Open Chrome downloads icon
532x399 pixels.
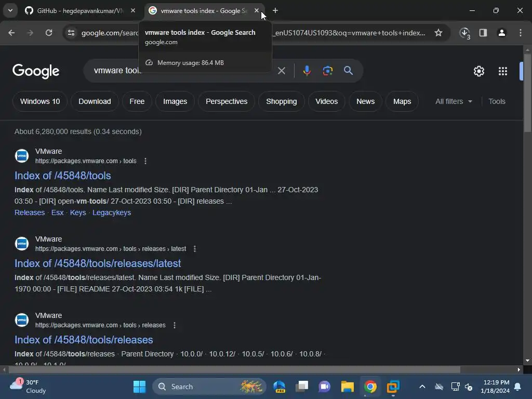point(465,33)
